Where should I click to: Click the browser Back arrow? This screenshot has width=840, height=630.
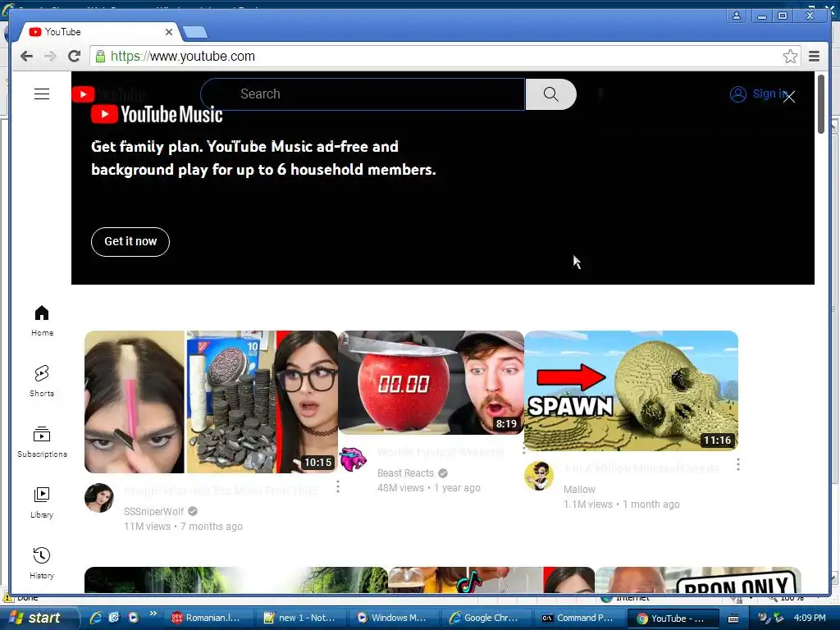tap(26, 57)
